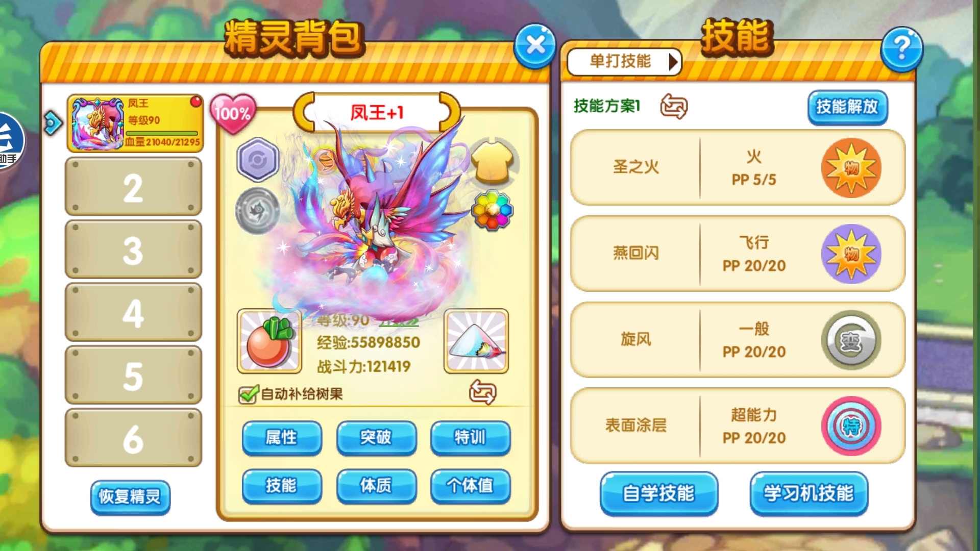Image resolution: width=980 pixels, height=551 pixels.
Task: Select the 圣之火 fire skill row
Action: [x=738, y=167]
